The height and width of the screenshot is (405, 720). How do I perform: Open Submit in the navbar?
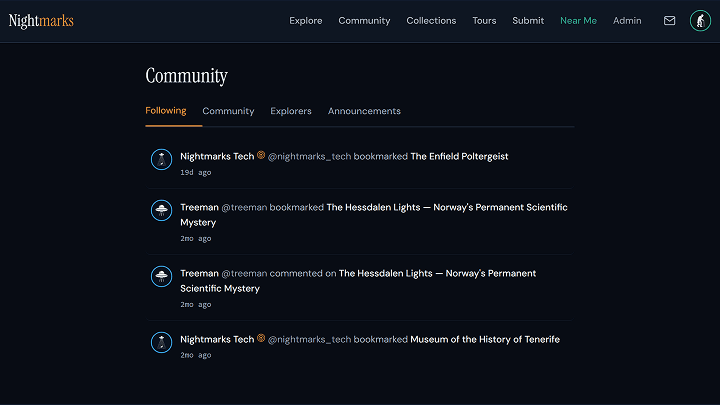point(528,21)
